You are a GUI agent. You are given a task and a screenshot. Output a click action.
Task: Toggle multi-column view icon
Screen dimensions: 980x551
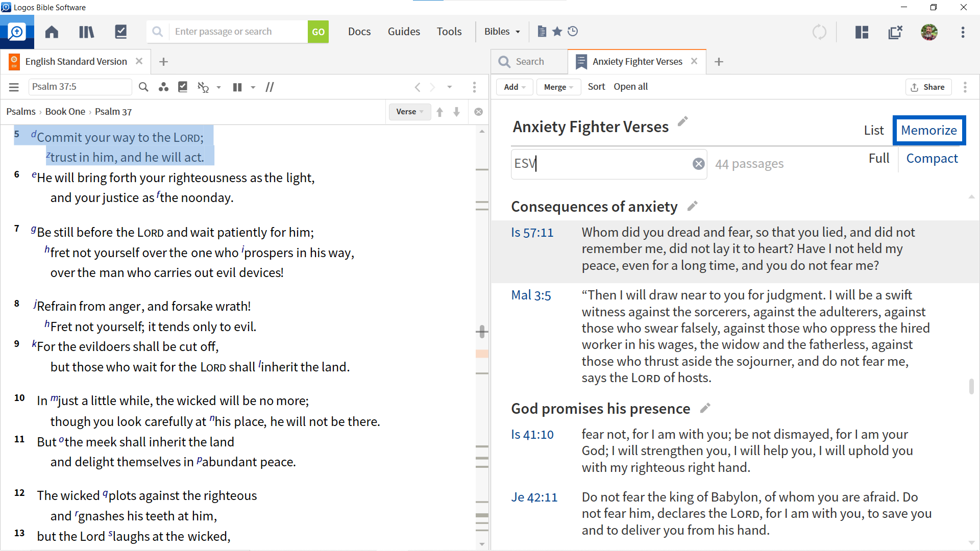pos(237,87)
